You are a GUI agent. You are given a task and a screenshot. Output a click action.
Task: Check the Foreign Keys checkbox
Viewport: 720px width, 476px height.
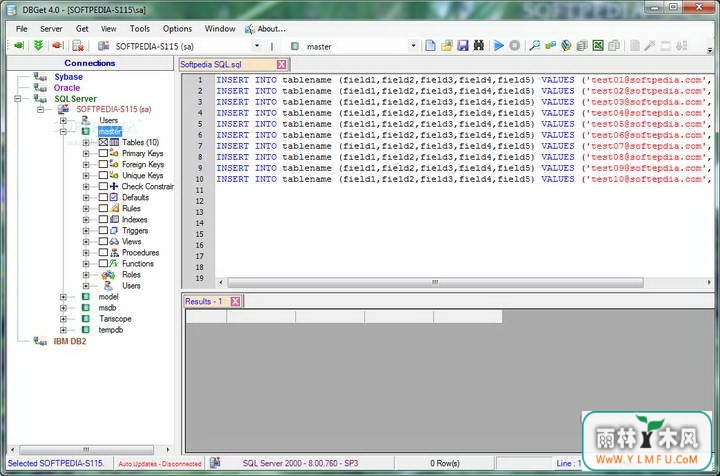103,164
